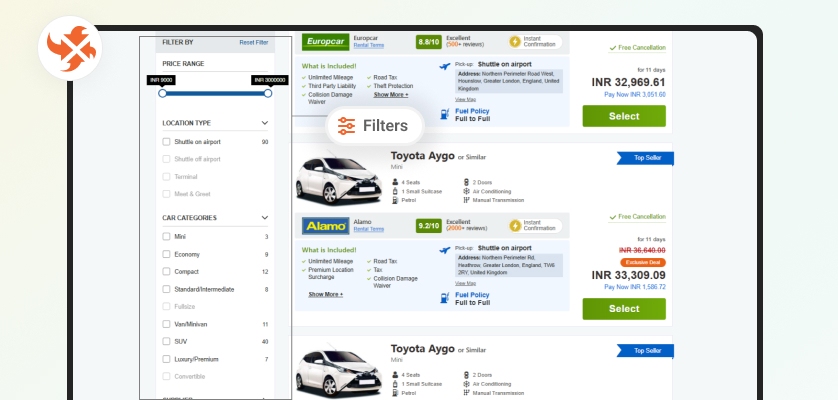The height and width of the screenshot is (400, 838).
Task: Toggle the Van/Minivan checkbox
Action: click(166, 324)
